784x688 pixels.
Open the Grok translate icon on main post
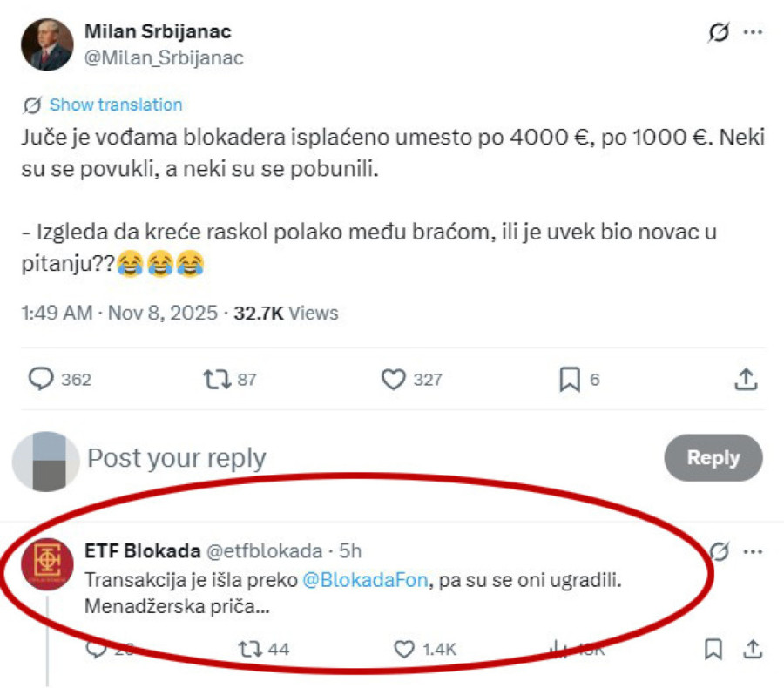click(717, 30)
